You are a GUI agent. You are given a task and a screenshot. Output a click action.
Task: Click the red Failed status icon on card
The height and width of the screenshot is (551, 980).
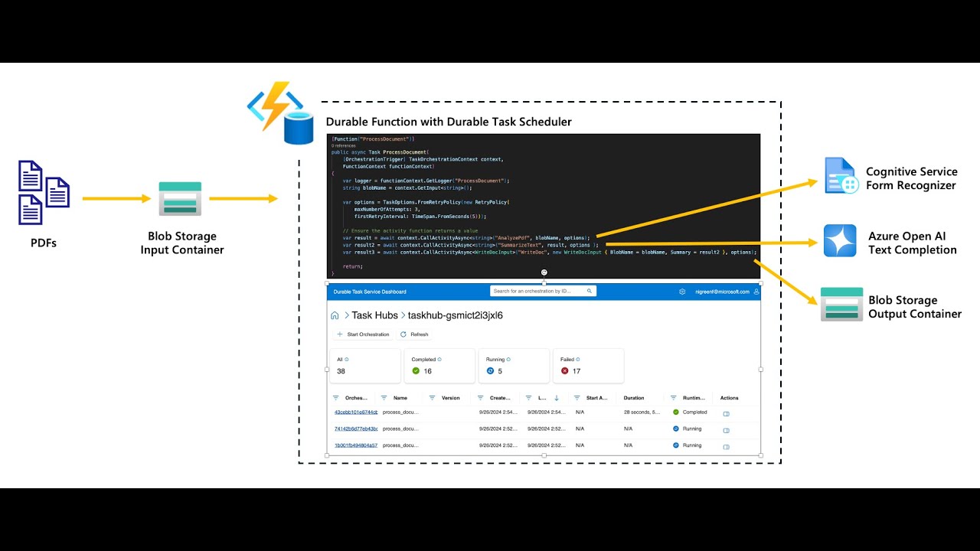565,370
